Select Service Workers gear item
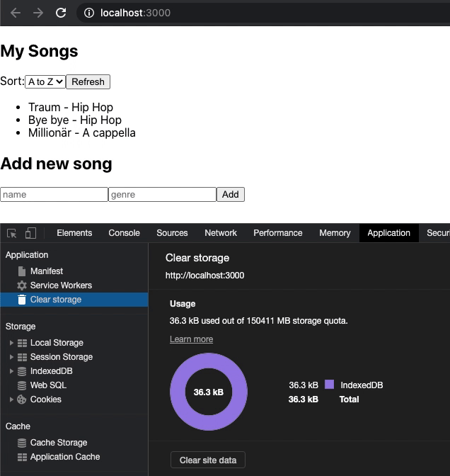Image resolution: width=450 pixels, height=476 pixels. tap(54, 285)
